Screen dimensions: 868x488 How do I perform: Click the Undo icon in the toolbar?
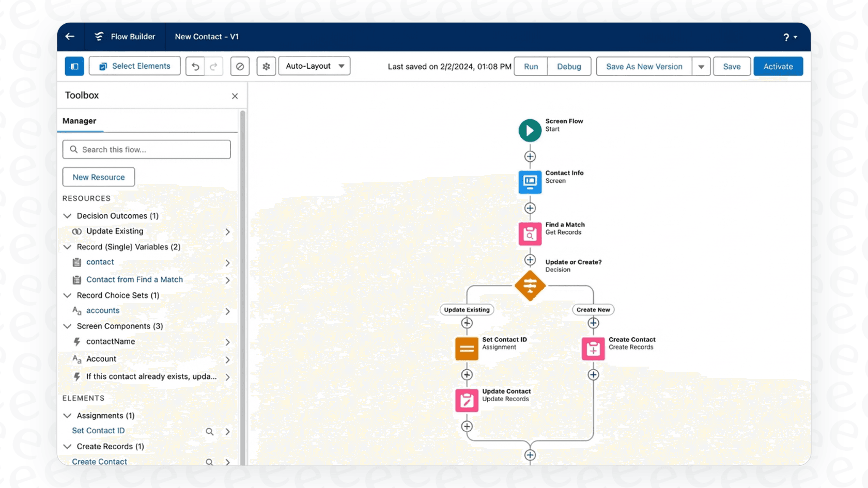point(195,66)
